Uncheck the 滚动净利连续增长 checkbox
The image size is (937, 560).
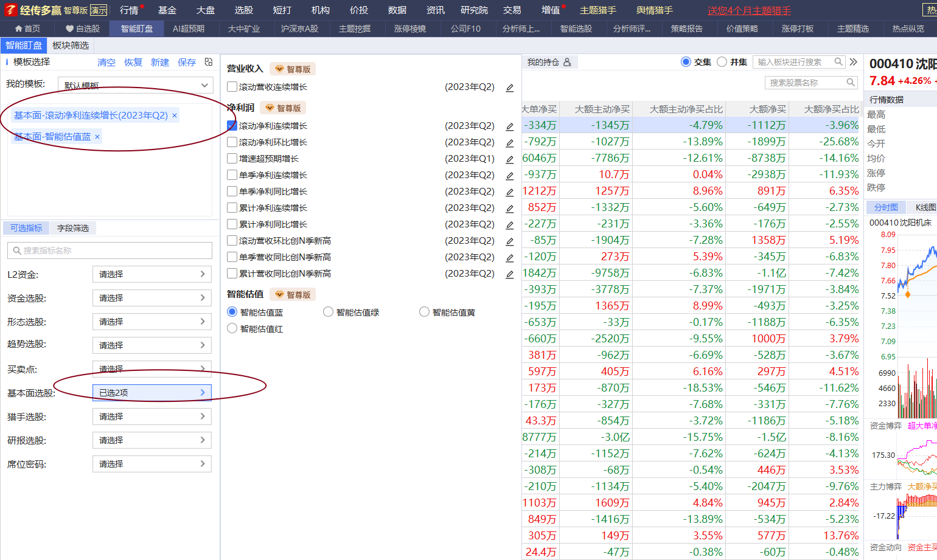point(232,126)
